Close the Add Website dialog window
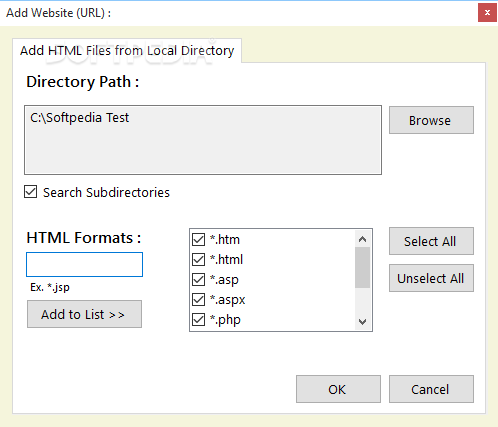 [x=487, y=13]
